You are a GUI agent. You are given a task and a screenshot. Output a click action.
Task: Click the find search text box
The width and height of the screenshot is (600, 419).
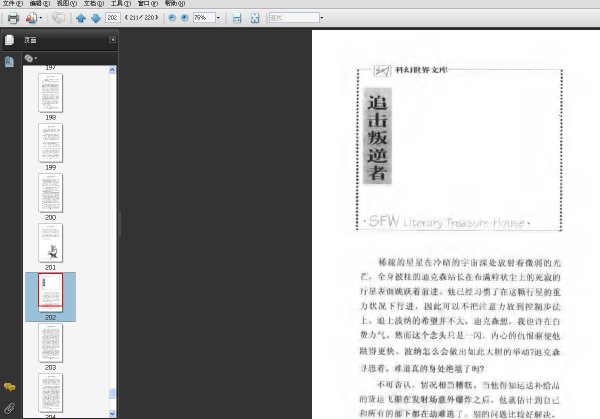pos(294,18)
